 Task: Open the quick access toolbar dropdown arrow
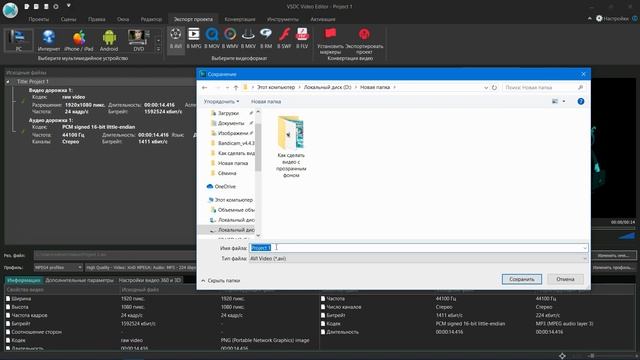(69, 6)
